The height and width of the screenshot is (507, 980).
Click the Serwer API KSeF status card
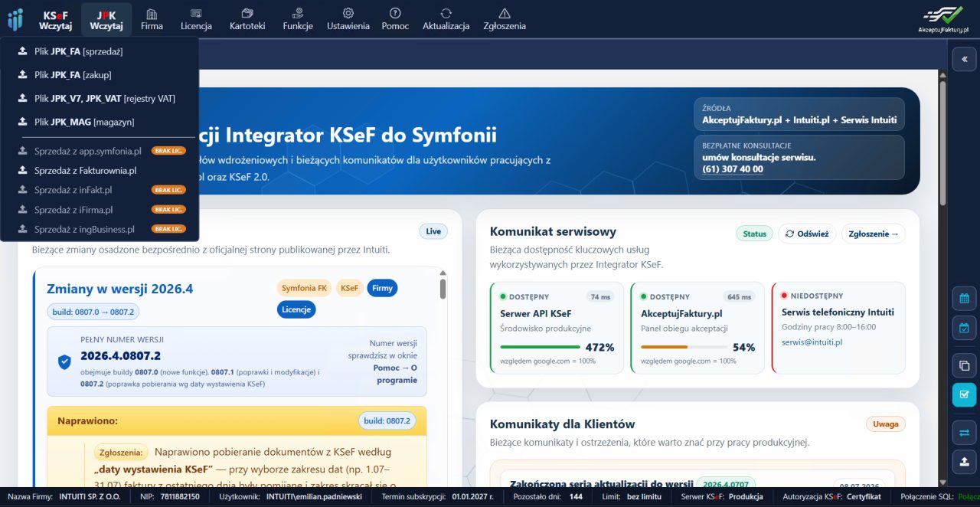tap(557, 328)
